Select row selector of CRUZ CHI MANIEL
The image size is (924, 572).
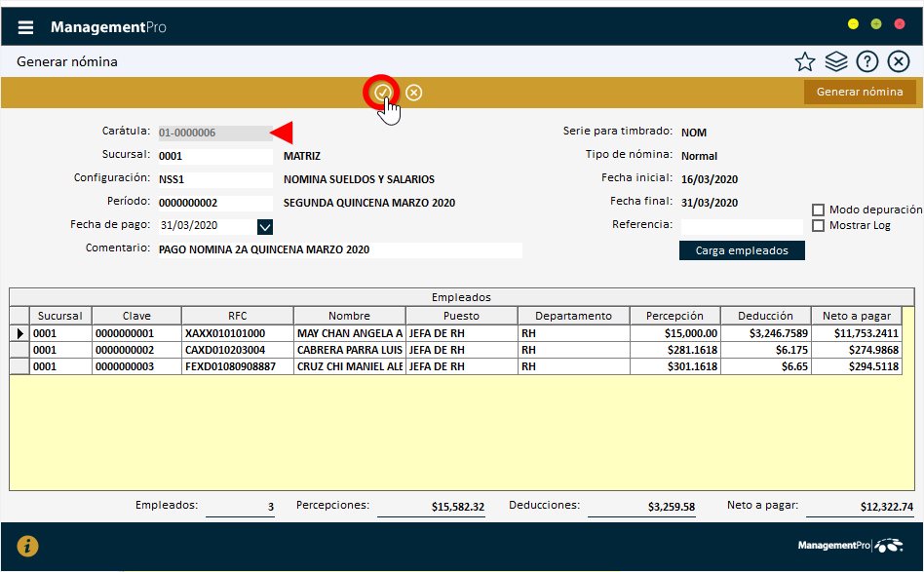19,366
